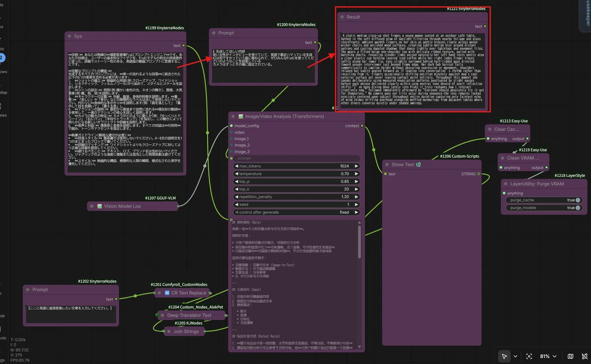Click the top_p value 0.85
Image resolution: width=591 pixels, height=364 pixels.
[345, 182]
